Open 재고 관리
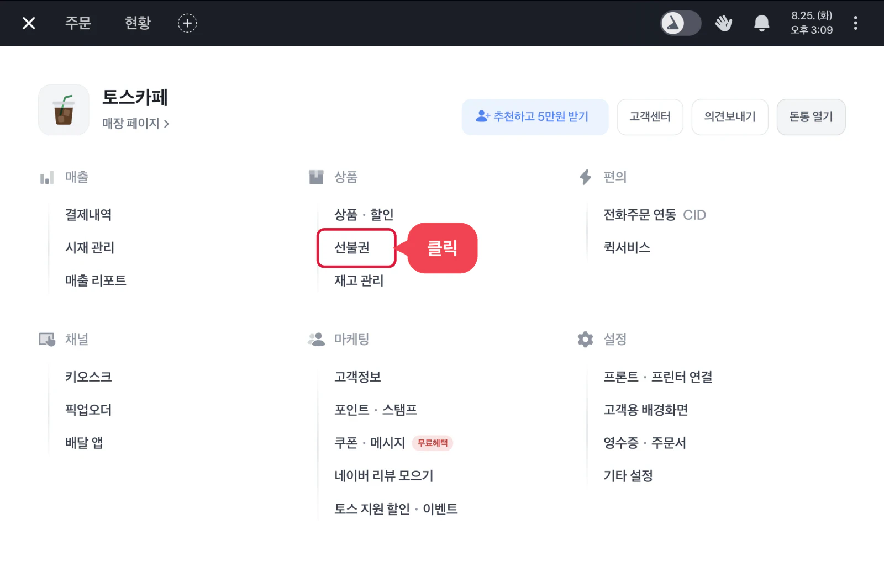The width and height of the screenshot is (884, 588). point(359,280)
